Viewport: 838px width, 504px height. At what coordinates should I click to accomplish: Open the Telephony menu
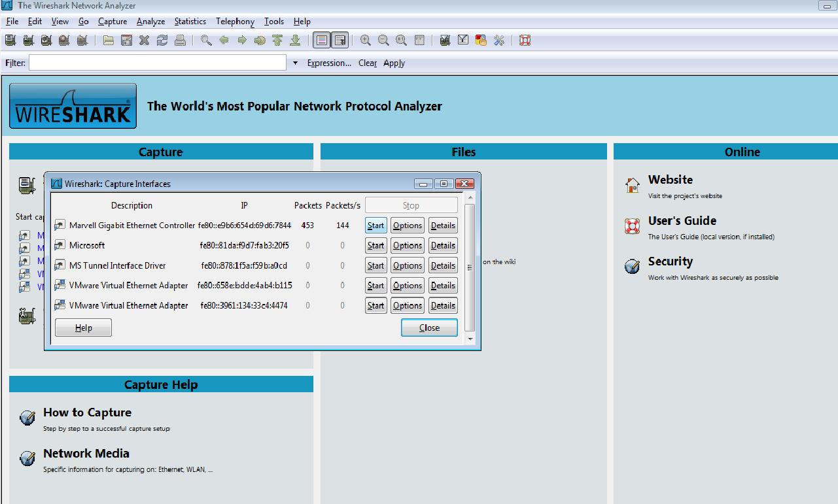tap(235, 21)
